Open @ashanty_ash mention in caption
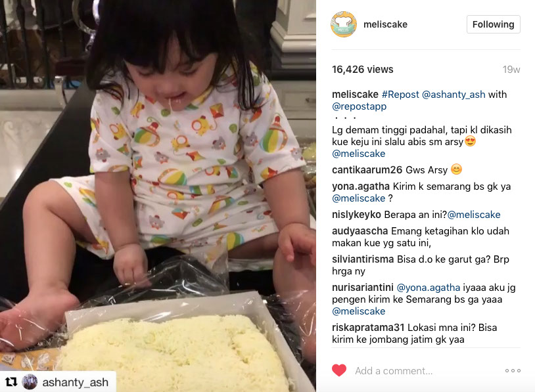 [x=454, y=95]
